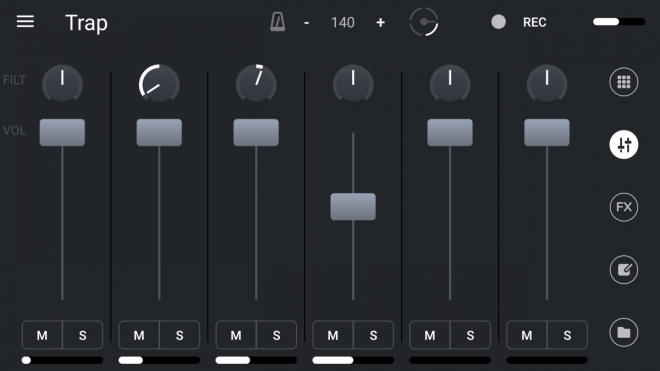660x371 pixels.
Task: Click second channel volume fader handle
Action: click(159, 132)
